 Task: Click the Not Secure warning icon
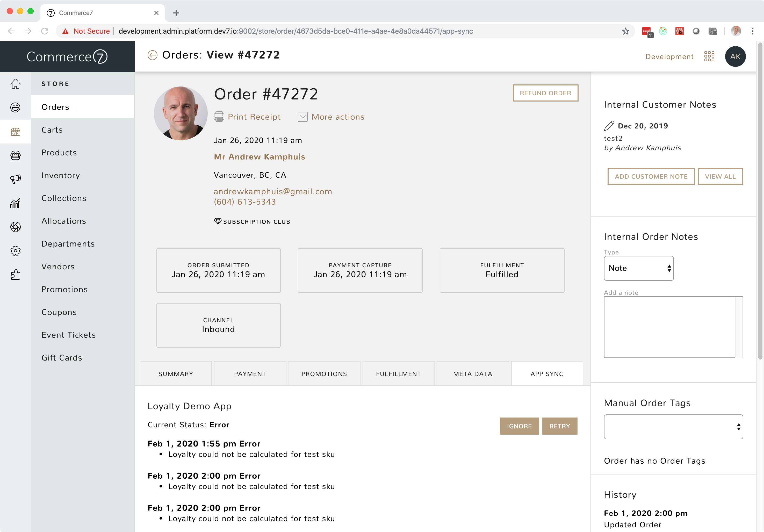(66, 31)
